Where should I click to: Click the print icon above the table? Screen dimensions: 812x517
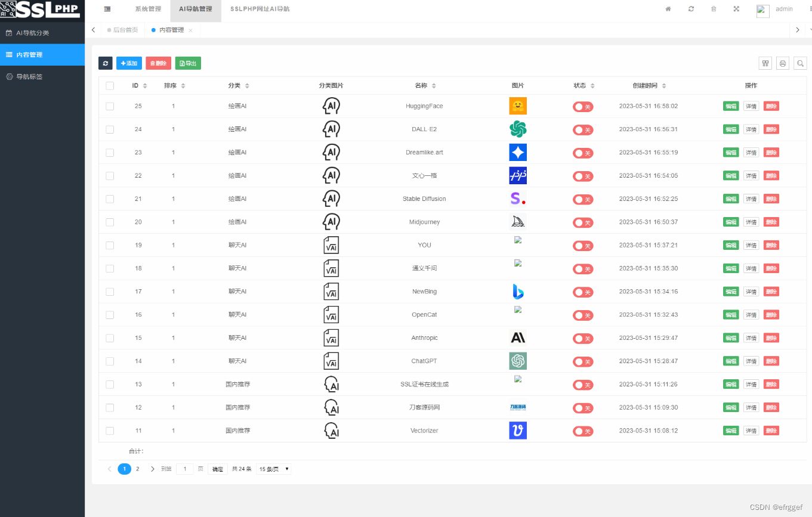tap(783, 62)
